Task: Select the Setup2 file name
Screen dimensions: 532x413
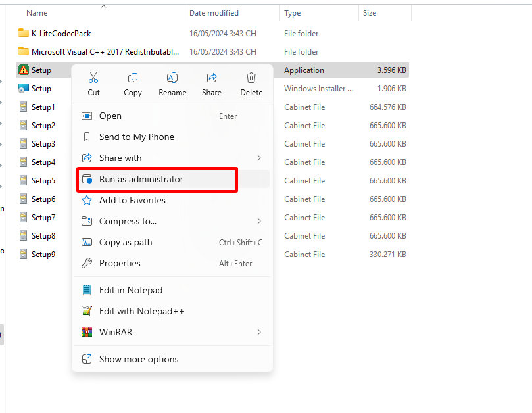Action: point(43,125)
